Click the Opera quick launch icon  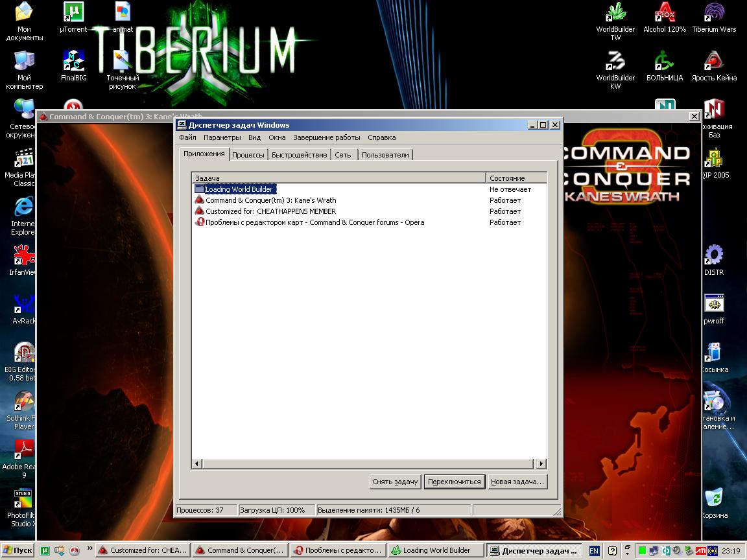75,550
